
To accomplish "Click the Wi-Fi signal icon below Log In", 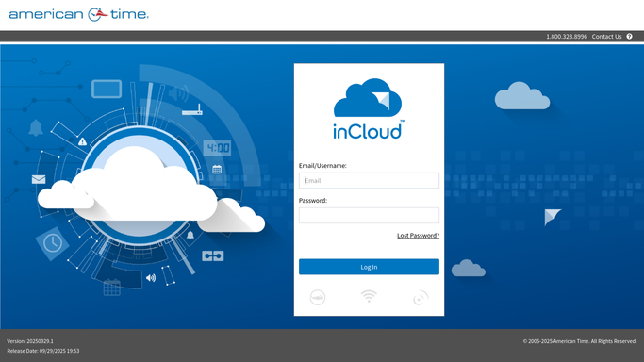I will point(369,296).
